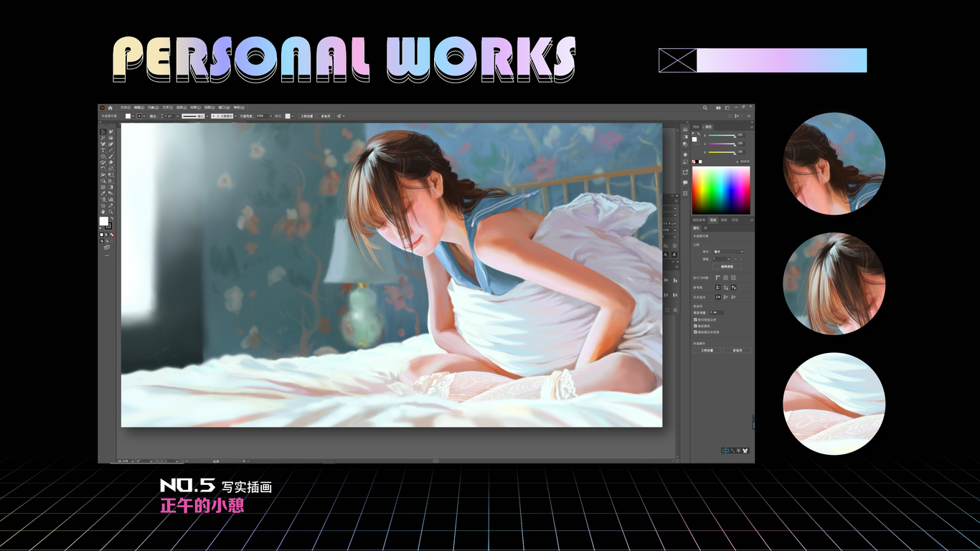Click the 编辑画板 button

point(727,266)
